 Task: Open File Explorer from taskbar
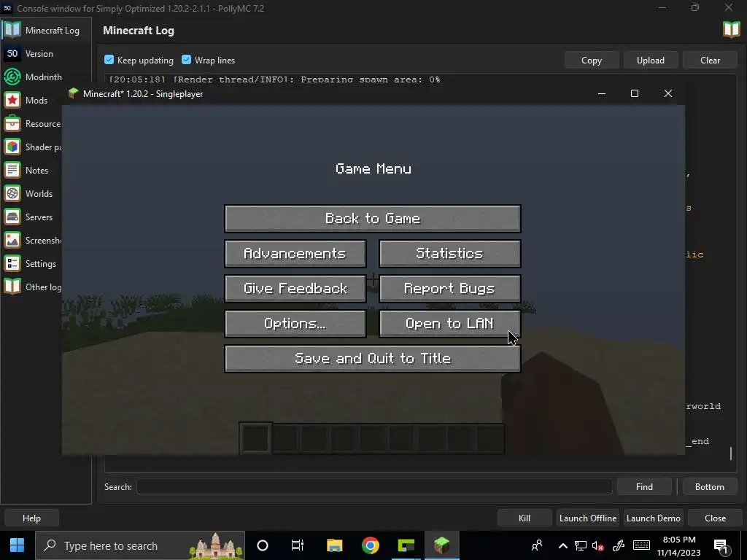[x=334, y=545]
